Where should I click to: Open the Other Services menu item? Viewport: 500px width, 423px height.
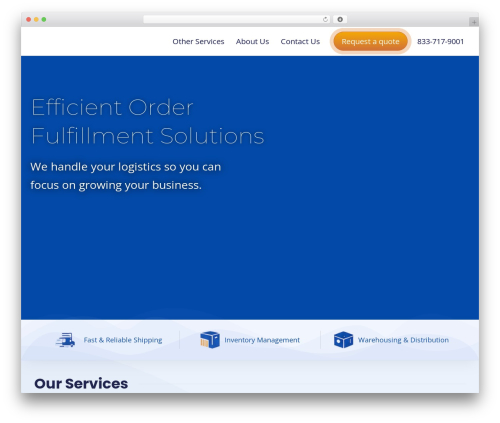point(198,41)
